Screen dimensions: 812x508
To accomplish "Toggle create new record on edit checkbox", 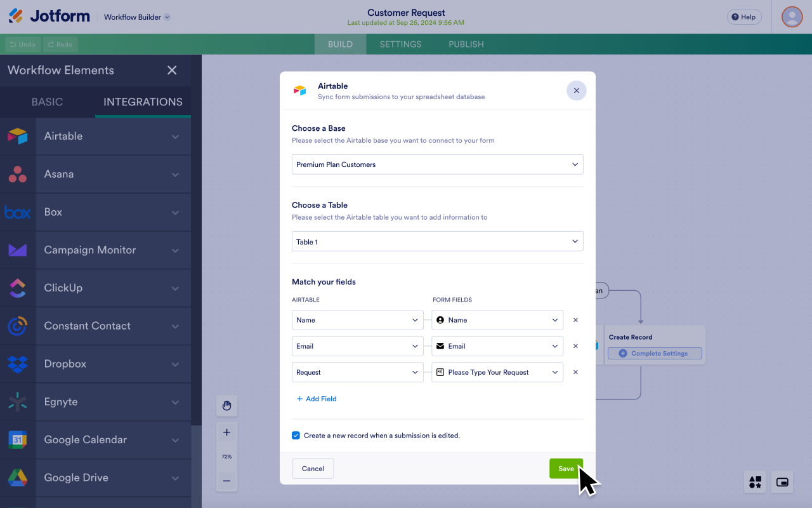I will (x=296, y=436).
